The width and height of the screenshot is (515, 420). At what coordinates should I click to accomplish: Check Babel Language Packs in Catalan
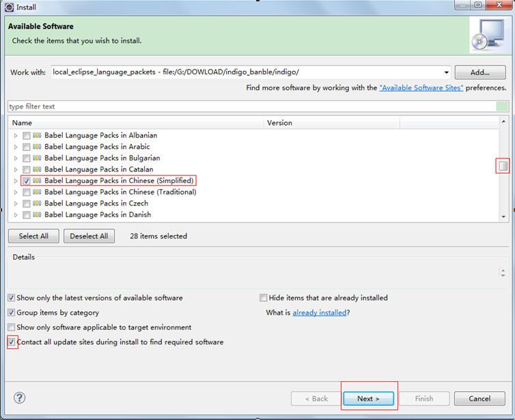(x=26, y=169)
